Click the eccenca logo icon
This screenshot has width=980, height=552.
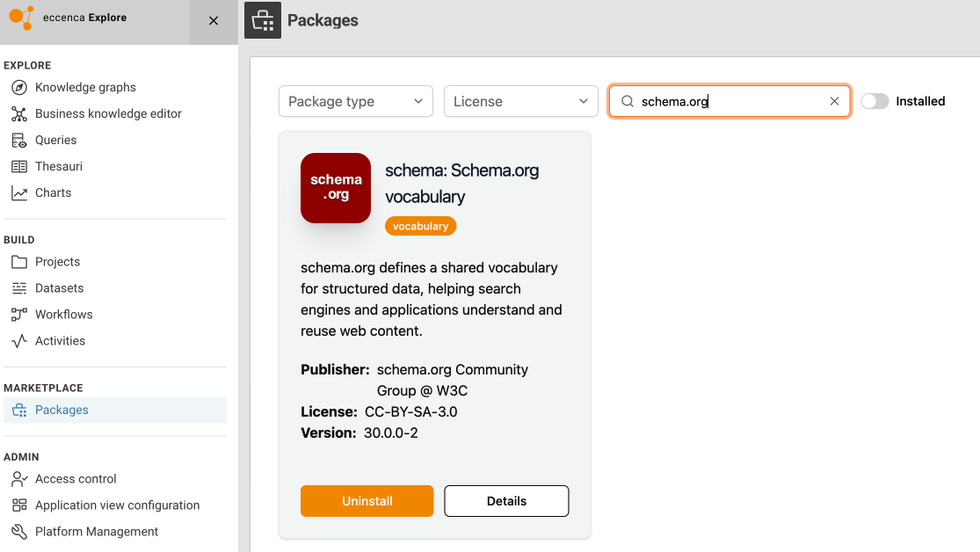tap(21, 18)
